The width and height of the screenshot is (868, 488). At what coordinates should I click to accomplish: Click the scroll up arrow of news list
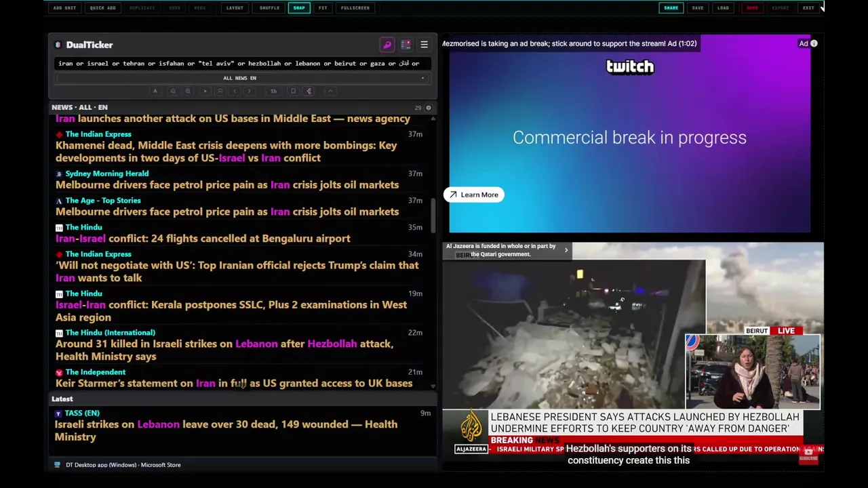[x=433, y=118]
